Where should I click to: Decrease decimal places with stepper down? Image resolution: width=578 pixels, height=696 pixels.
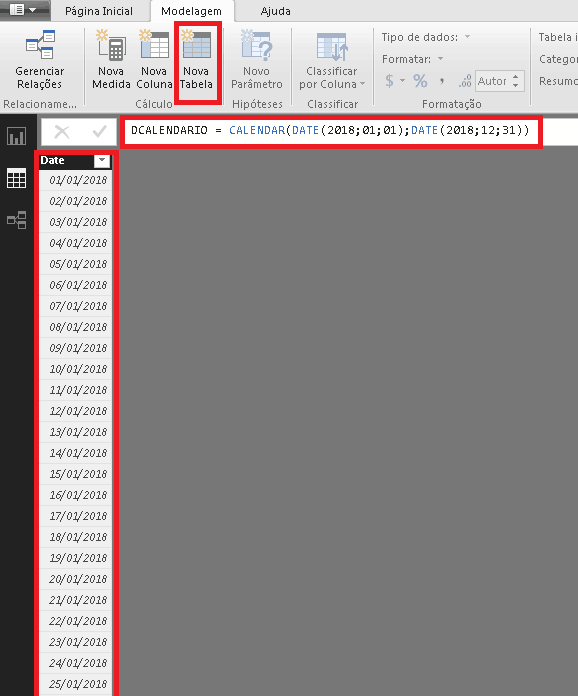pos(515,85)
